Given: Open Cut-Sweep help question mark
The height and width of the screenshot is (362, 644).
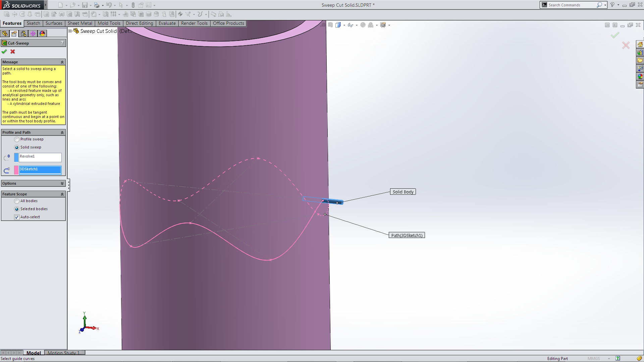Looking at the screenshot, I should click(62, 43).
